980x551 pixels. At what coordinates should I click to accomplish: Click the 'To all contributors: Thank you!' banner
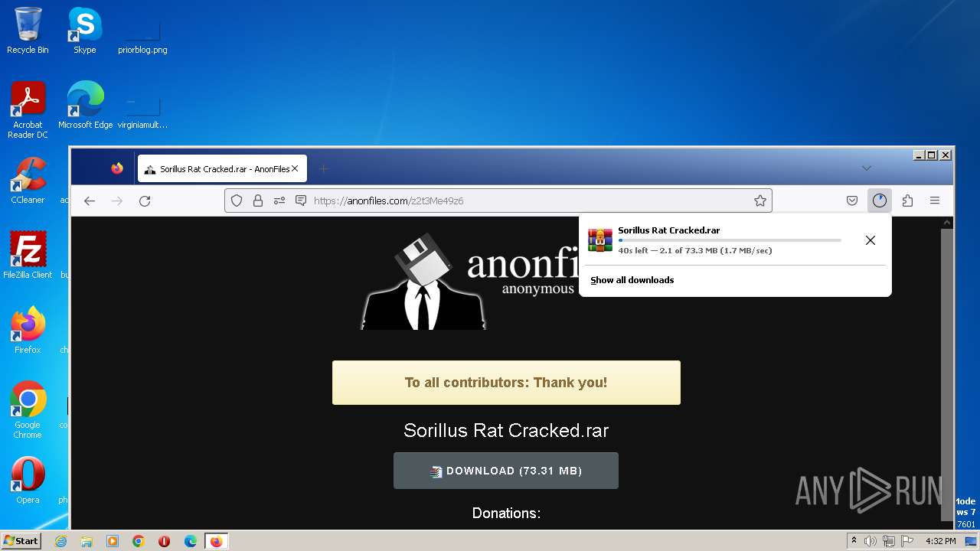click(506, 383)
